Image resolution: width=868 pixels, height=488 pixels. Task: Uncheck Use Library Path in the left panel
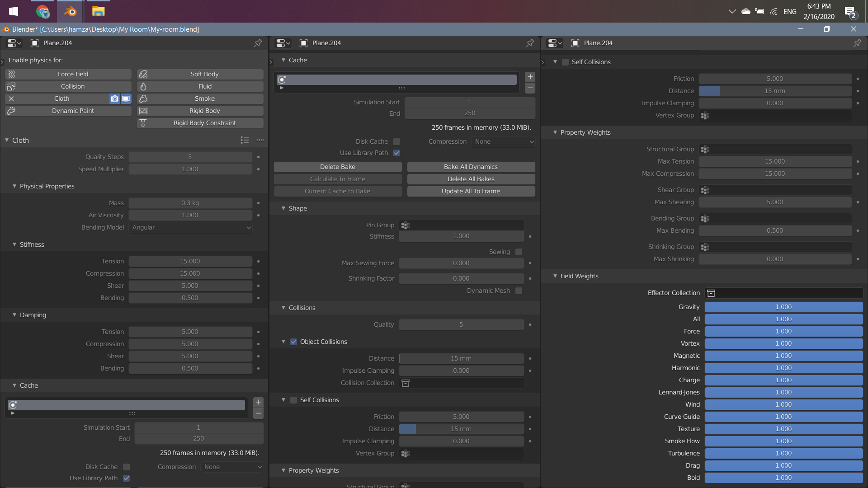click(x=126, y=478)
